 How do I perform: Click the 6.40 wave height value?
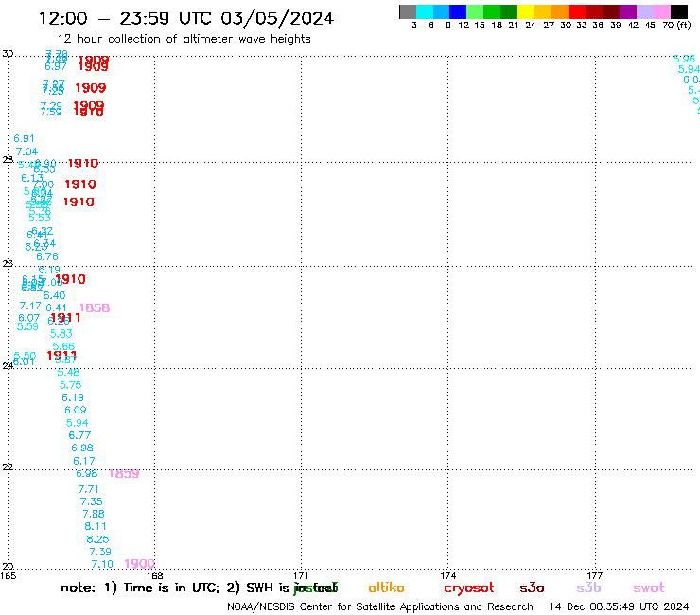[55, 295]
